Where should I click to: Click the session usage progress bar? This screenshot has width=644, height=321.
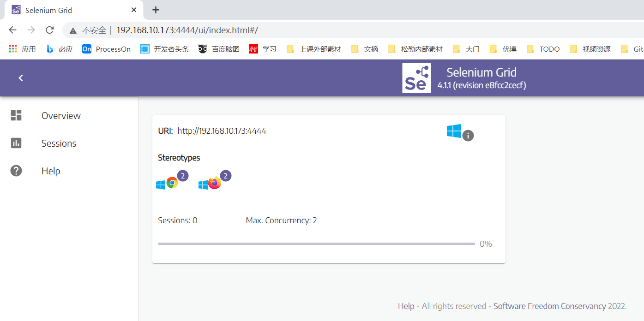tap(316, 244)
